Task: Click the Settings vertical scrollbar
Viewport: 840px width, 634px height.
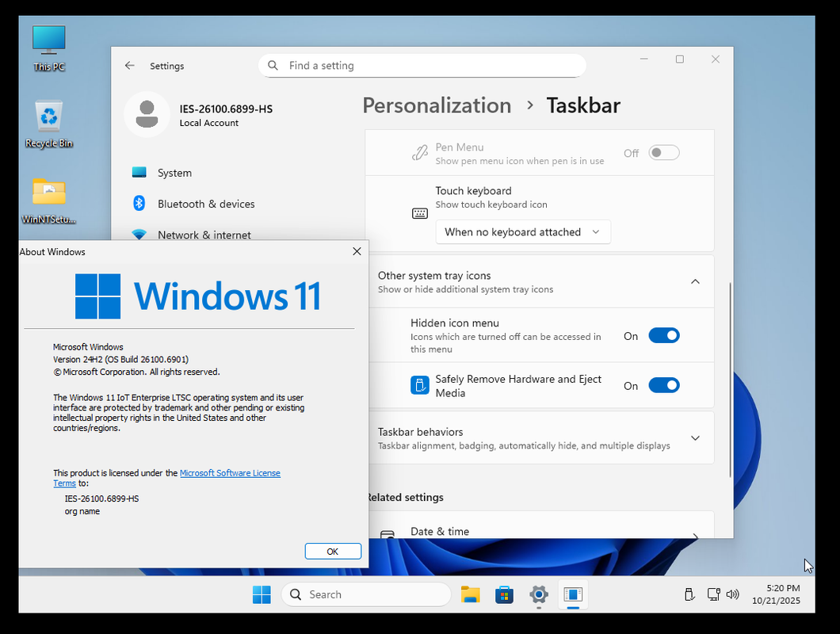Action: click(730, 380)
